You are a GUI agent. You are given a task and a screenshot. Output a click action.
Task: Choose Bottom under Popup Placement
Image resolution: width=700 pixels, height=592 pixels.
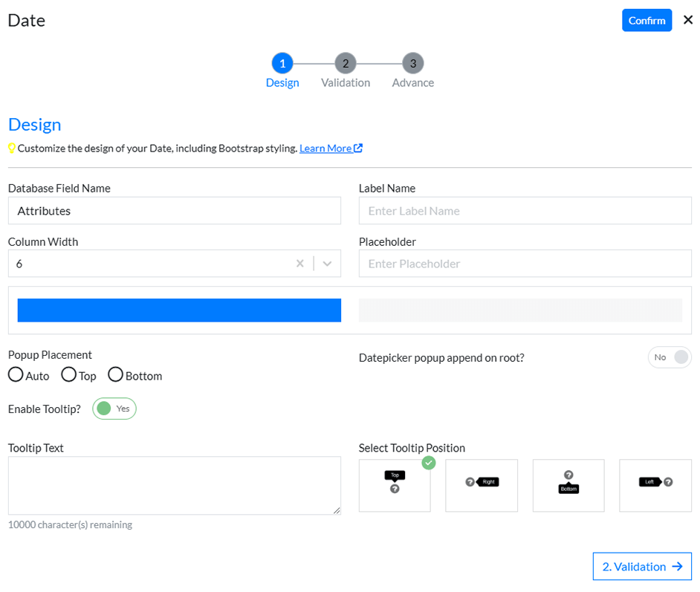(x=115, y=375)
